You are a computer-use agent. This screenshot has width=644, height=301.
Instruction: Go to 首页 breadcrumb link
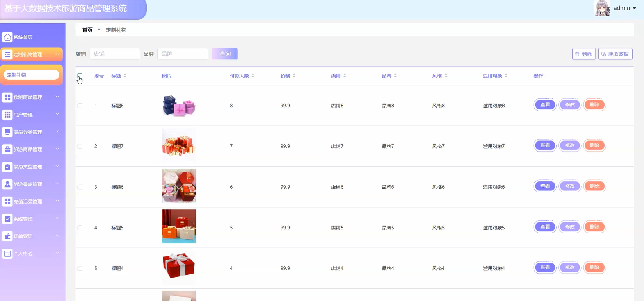coord(87,30)
